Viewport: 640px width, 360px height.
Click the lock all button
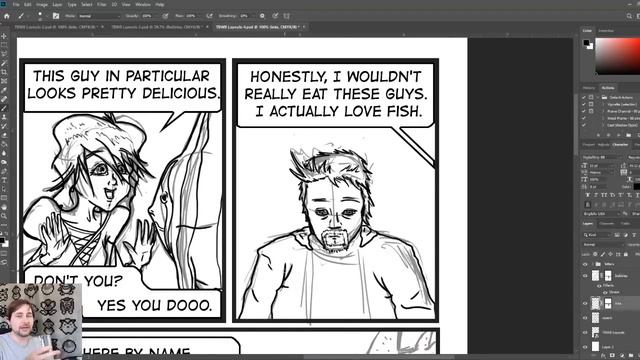click(x=626, y=254)
